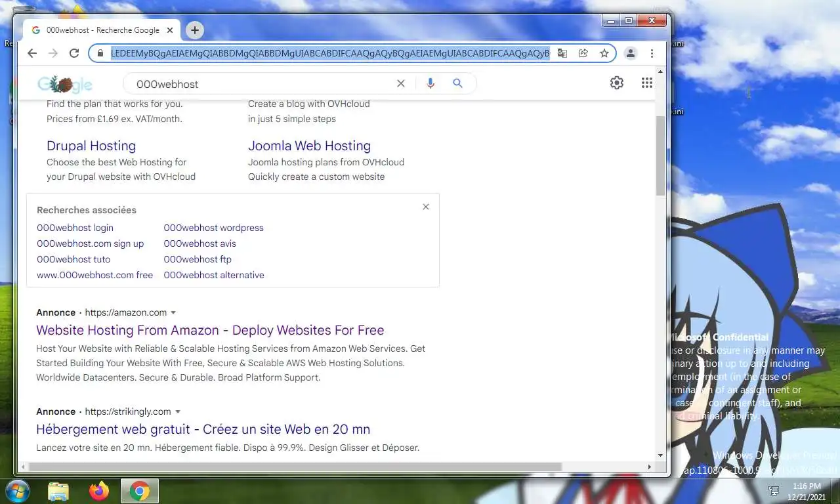Search 000webhost alternative suggestion
The height and width of the screenshot is (504, 840).
point(214,275)
